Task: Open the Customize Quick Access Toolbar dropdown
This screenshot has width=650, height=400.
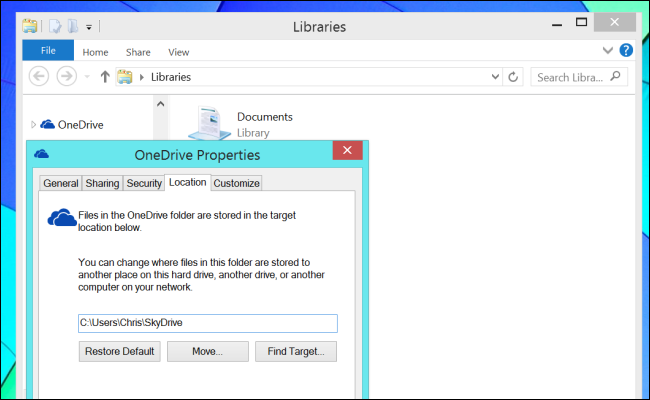Action: (89, 27)
